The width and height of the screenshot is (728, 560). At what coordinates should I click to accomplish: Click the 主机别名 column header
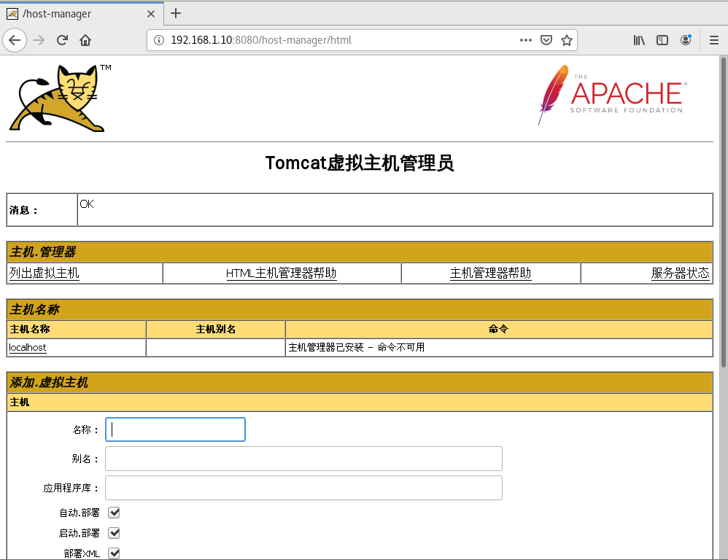tap(216, 330)
